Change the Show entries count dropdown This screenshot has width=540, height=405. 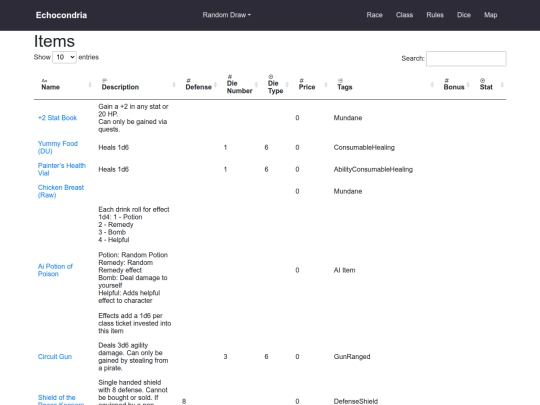[x=64, y=57]
